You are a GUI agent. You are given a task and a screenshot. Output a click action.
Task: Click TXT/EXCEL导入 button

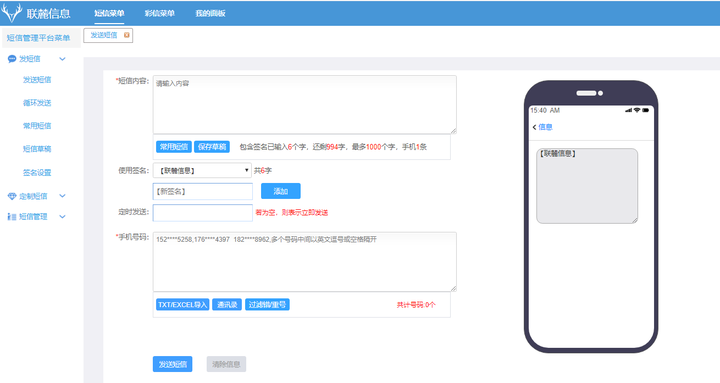(x=183, y=304)
